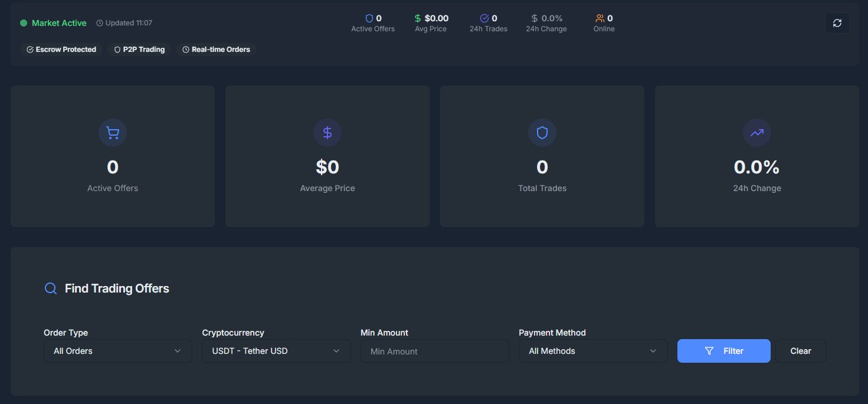Open the Payment Method dropdown
Viewport: 868px width, 404px height.
pyautogui.click(x=592, y=351)
